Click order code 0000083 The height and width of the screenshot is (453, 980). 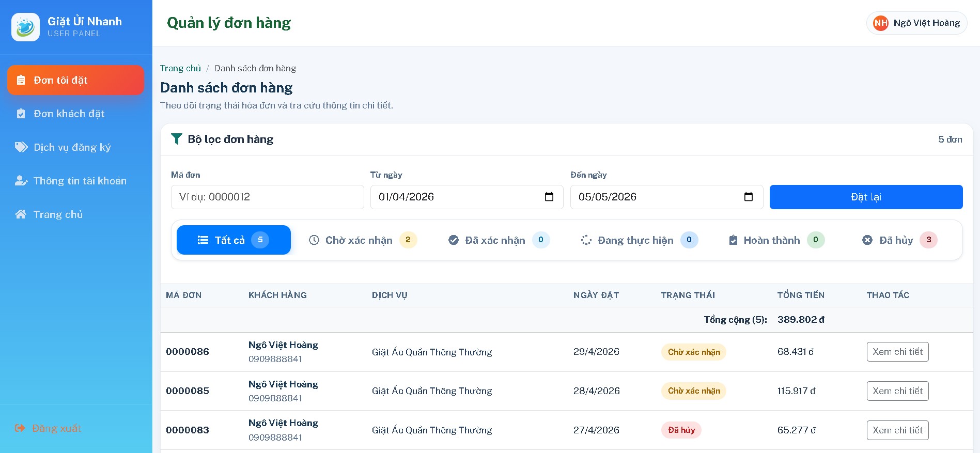188,430
